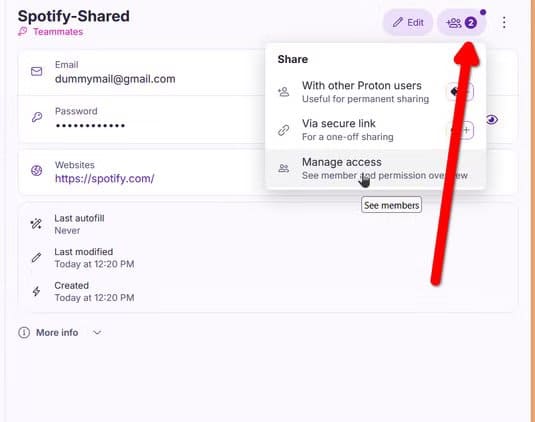
Task: Click the globe websites icon
Action: pyautogui.click(x=37, y=171)
